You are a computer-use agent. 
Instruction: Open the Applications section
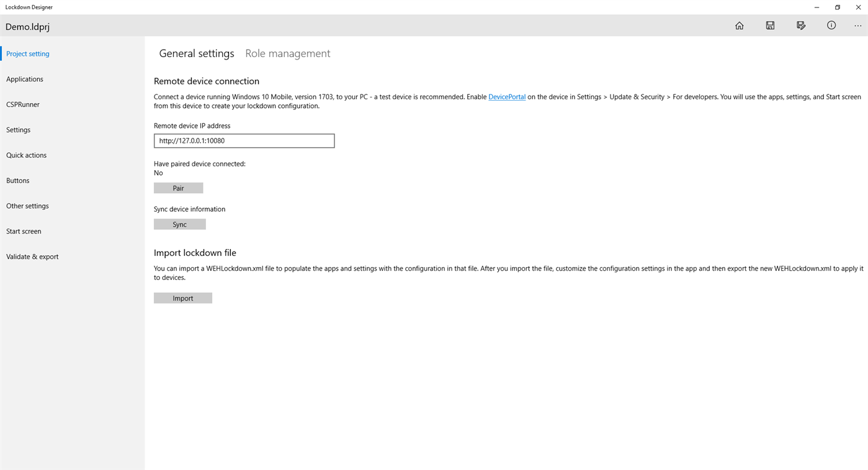[25, 79]
